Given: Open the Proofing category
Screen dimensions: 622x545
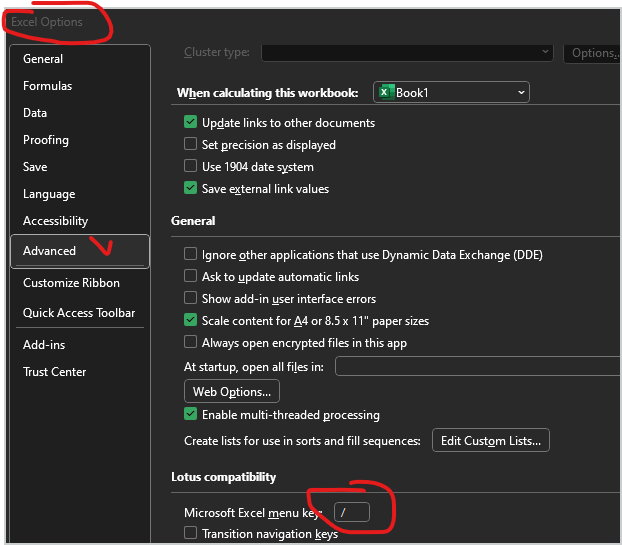Looking at the screenshot, I should tap(46, 140).
